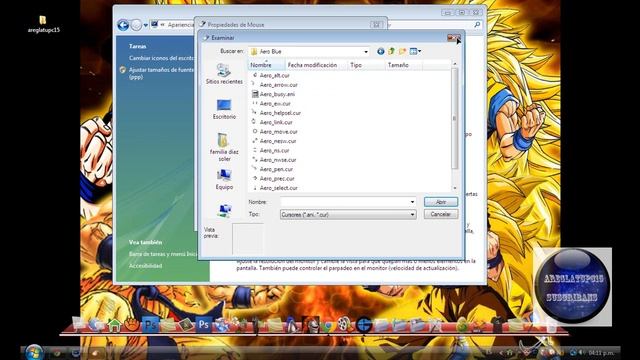Expand the Tipo cursor filter dropdown
Image resolution: width=640 pixels, height=360 pixels.
click(x=412, y=214)
